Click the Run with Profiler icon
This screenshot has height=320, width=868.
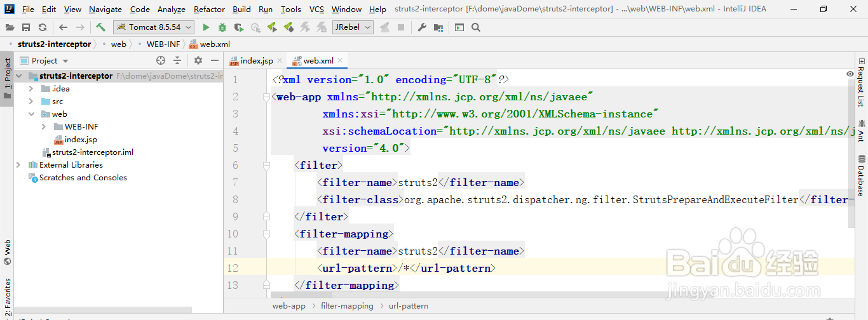click(255, 27)
